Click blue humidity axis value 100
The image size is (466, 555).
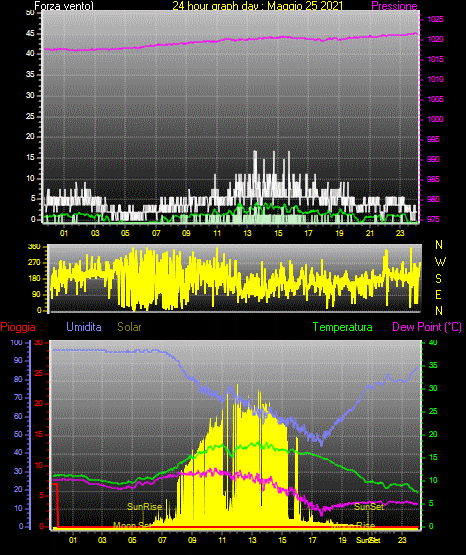[x=17, y=342]
